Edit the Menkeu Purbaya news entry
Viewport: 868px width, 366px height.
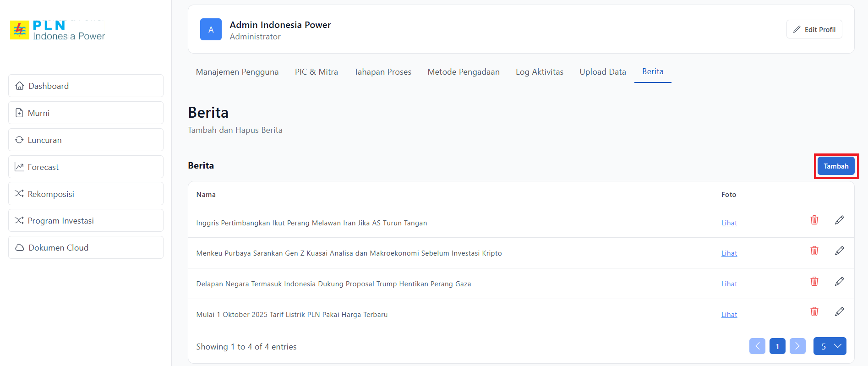point(839,251)
